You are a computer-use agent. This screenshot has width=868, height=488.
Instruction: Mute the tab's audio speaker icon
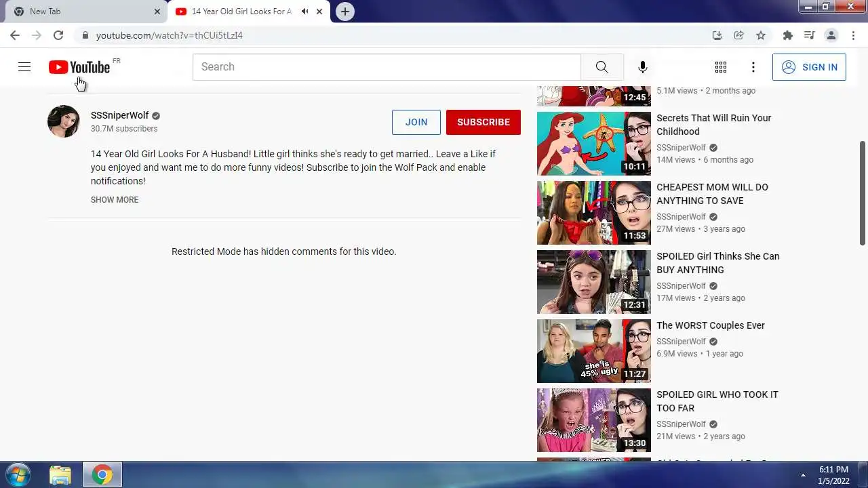[x=304, y=12]
